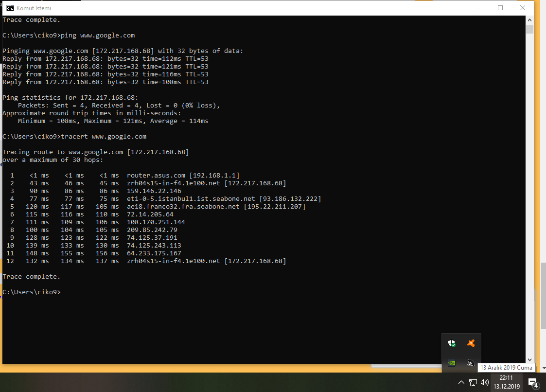This screenshot has width=546, height=392.
Task: Click the 'Minimum = 108ms' summary line
Action: coord(113,121)
